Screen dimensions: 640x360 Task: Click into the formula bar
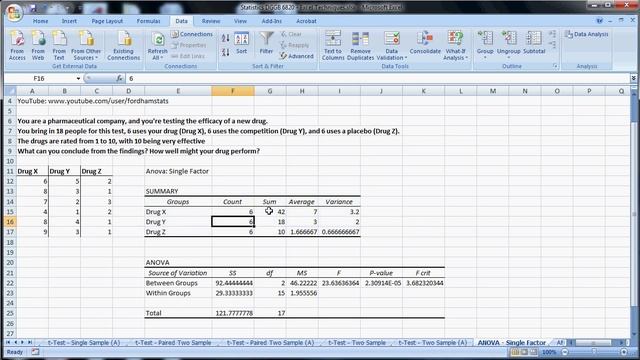point(378,78)
